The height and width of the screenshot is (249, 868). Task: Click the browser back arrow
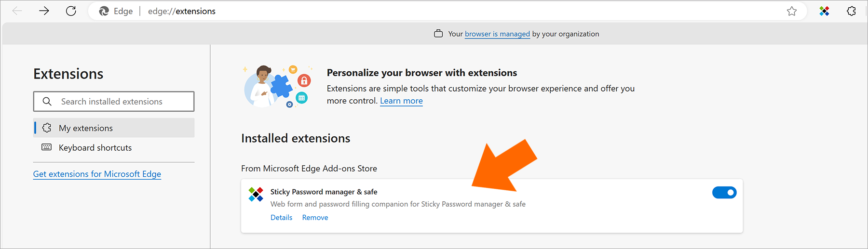(x=17, y=11)
